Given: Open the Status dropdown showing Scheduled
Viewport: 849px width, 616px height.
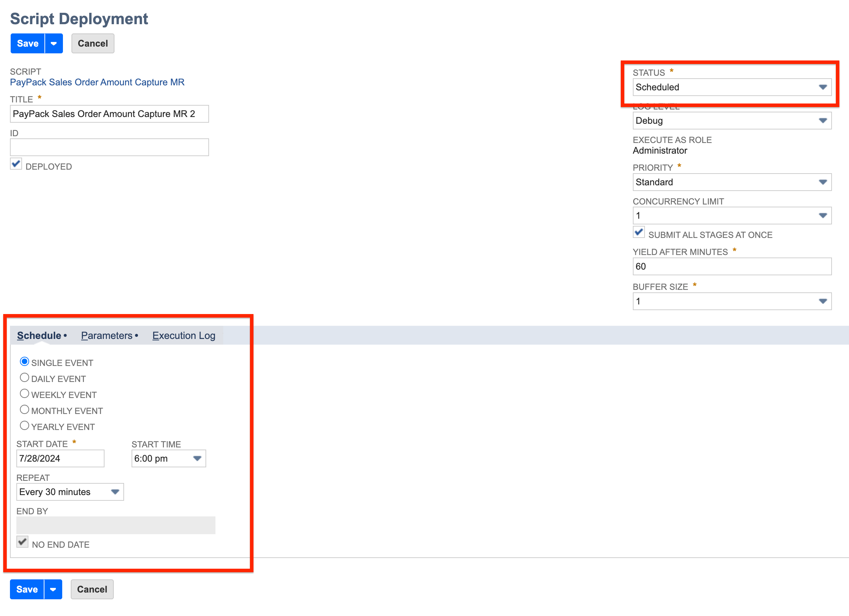Looking at the screenshot, I should tap(822, 87).
